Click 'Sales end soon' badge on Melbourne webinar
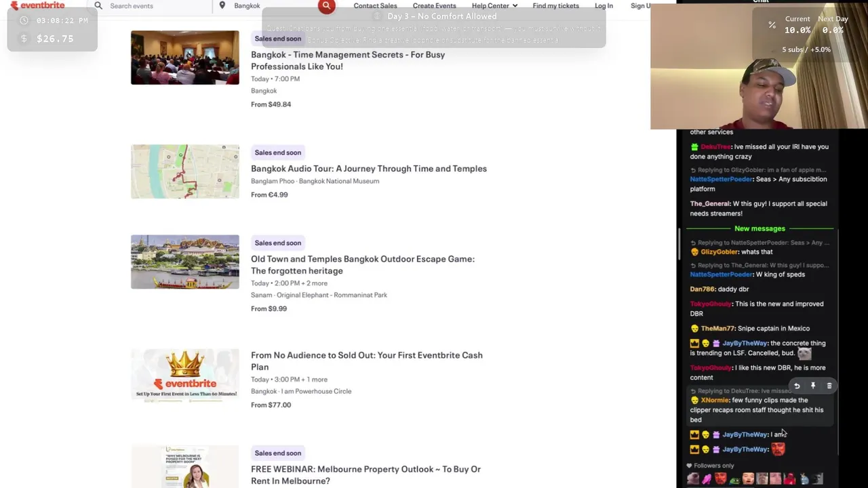868x488 pixels. point(278,453)
